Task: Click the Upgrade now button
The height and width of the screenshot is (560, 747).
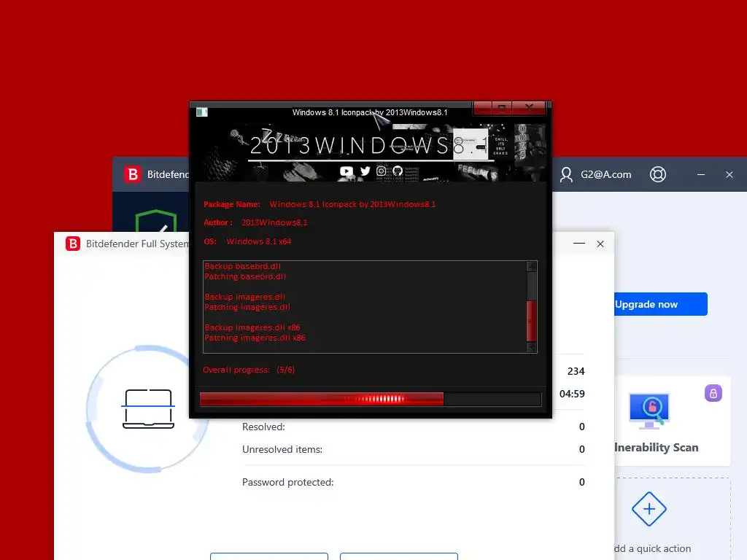Action: [x=661, y=304]
